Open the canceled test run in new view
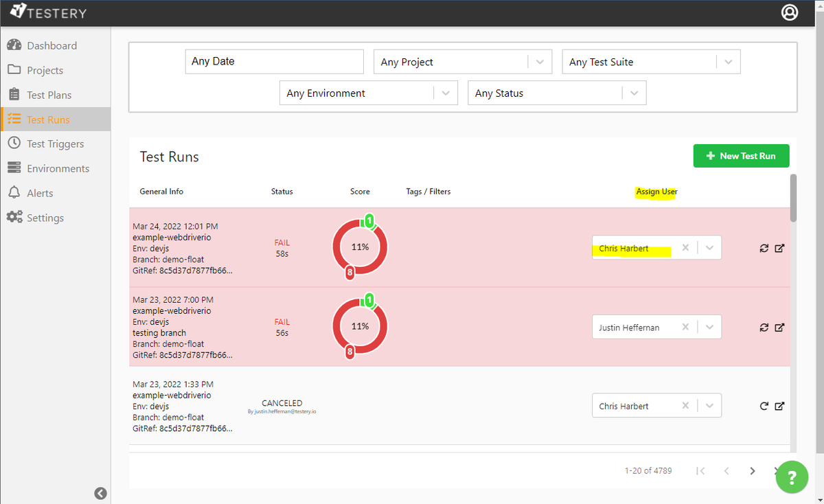 coord(780,406)
